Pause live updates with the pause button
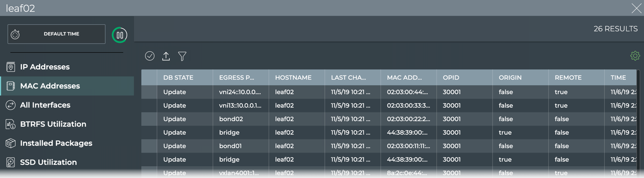 coord(120,35)
